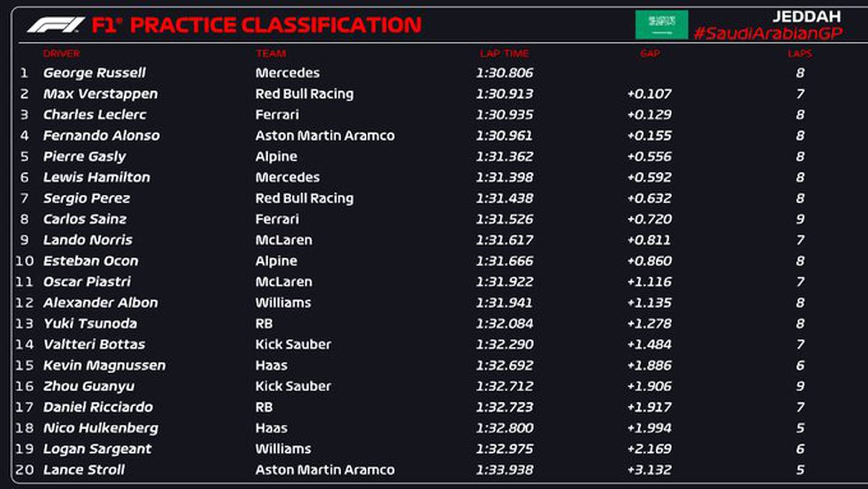Click the F1 Practice Classification title
Image resolution: width=868 pixels, height=489 pixels.
pos(256,25)
